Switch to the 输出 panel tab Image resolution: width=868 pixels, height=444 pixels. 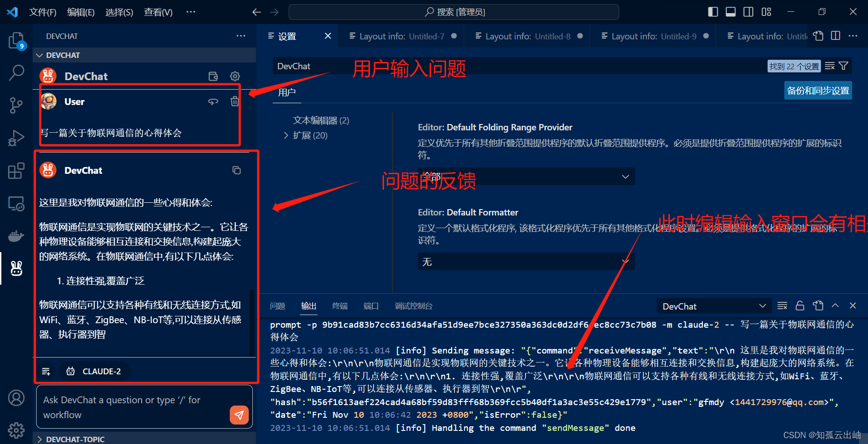pyautogui.click(x=309, y=306)
